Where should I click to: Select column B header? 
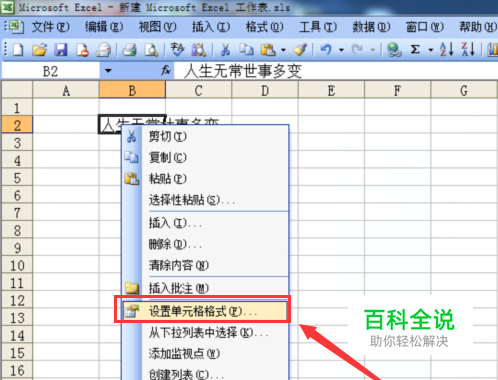[132, 90]
